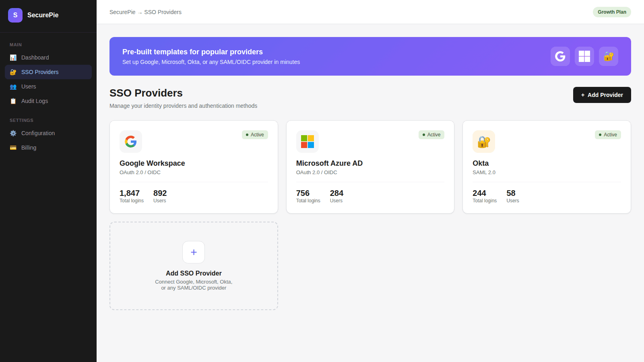This screenshot has width=644, height=362.
Task: Toggle the Active status on Google Workspace
Action: 255,135
